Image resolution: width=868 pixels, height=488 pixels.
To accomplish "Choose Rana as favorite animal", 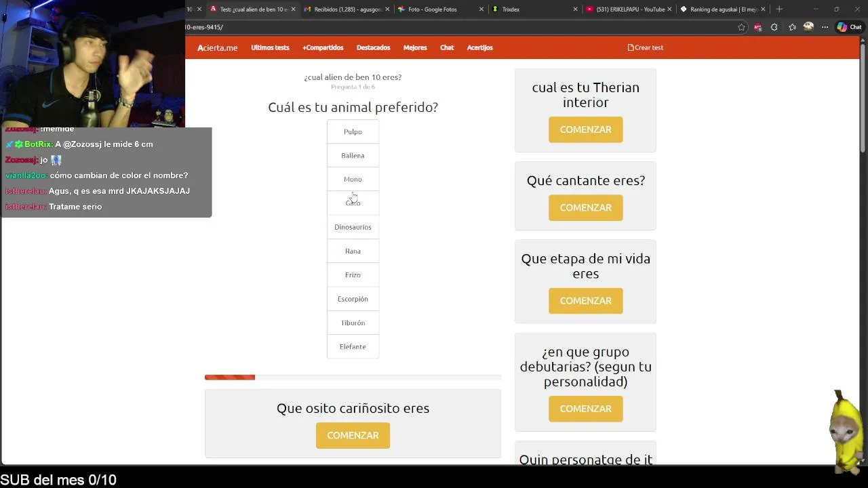I will click(353, 251).
